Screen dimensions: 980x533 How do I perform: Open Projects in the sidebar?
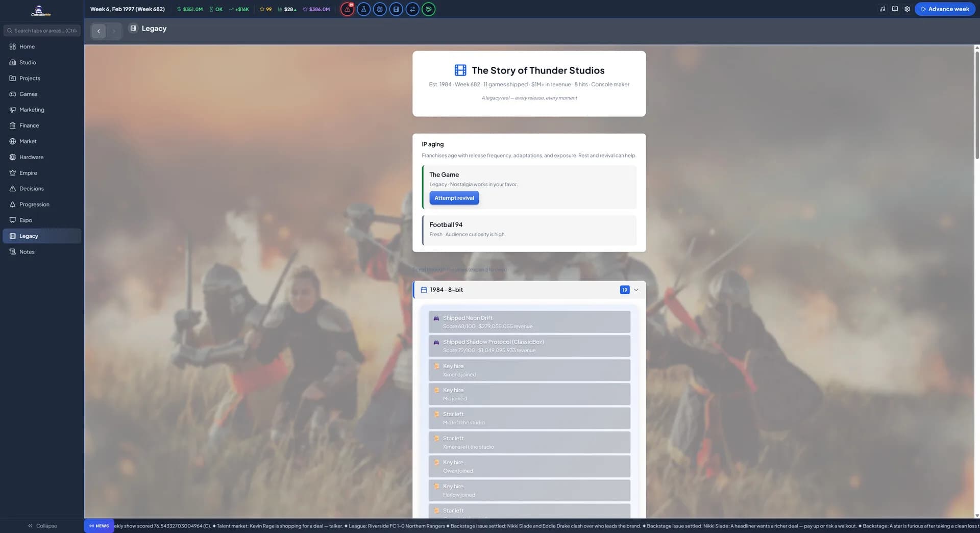[x=42, y=79]
